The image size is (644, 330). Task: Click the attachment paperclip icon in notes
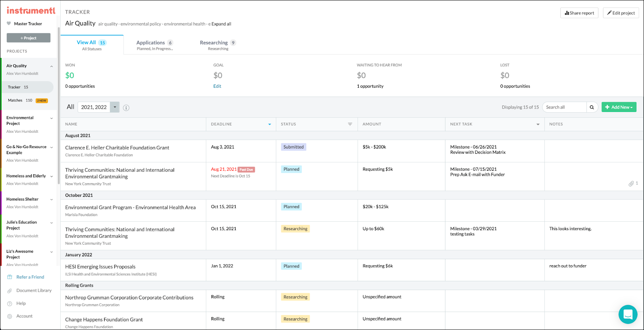[631, 184]
